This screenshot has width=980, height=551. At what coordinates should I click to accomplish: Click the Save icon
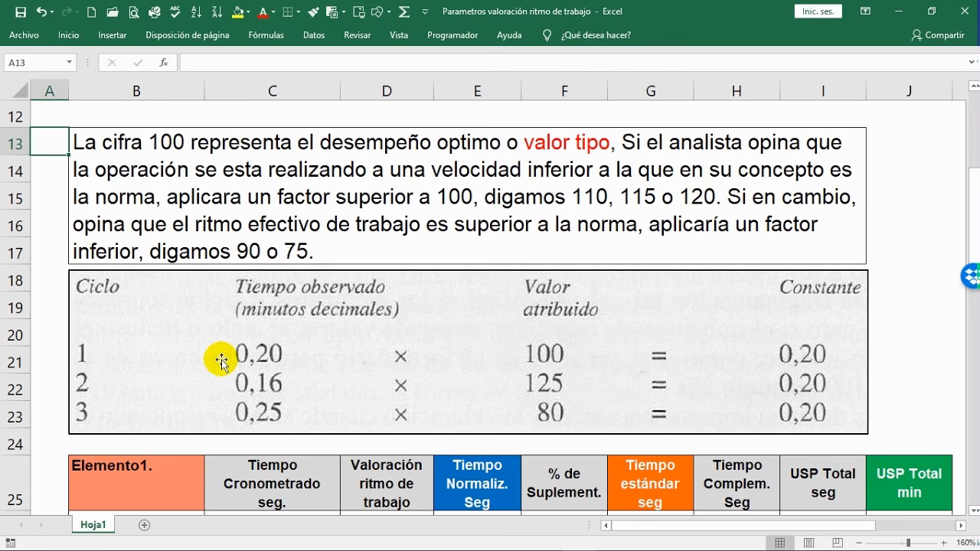point(21,11)
